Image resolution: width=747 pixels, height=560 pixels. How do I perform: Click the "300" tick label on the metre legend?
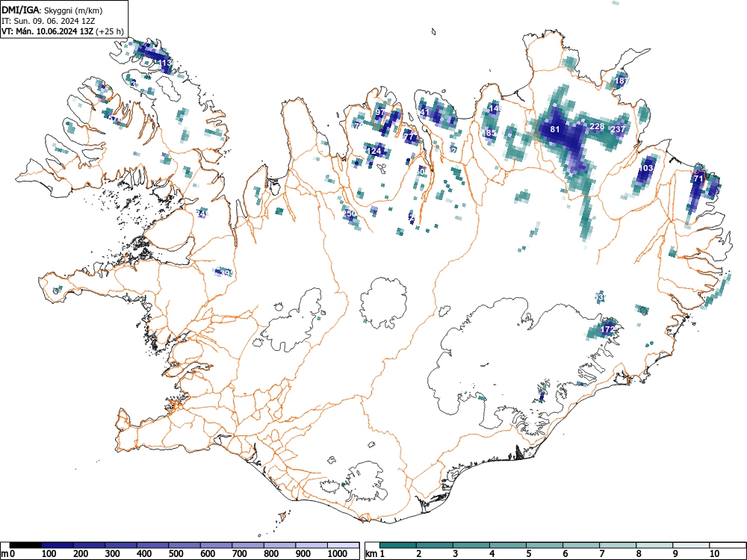point(113,554)
